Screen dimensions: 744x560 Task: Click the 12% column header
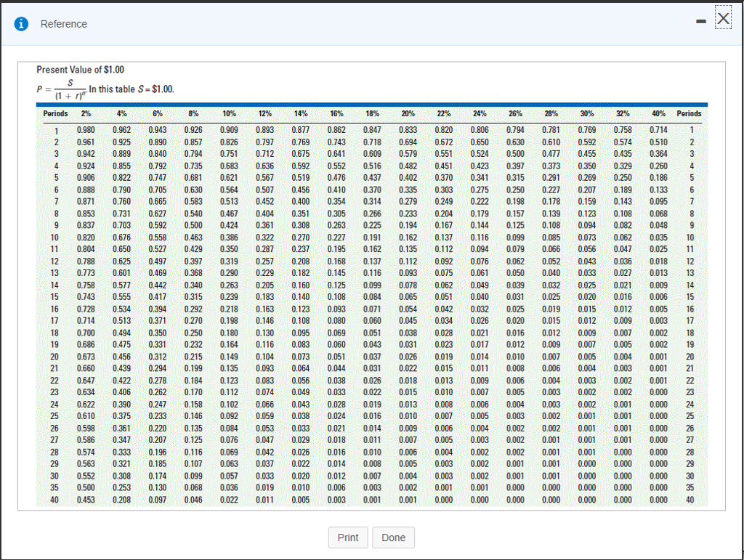tap(264, 113)
